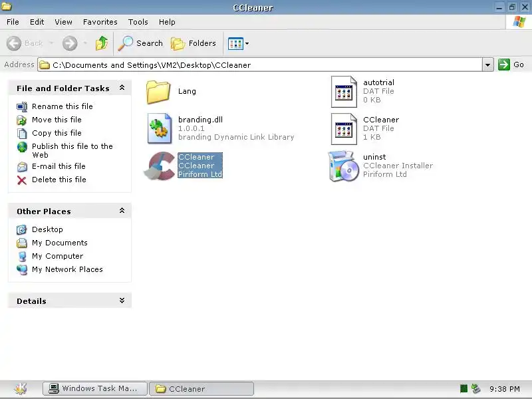
Task: Open the Start button on taskbar
Action: point(21,388)
